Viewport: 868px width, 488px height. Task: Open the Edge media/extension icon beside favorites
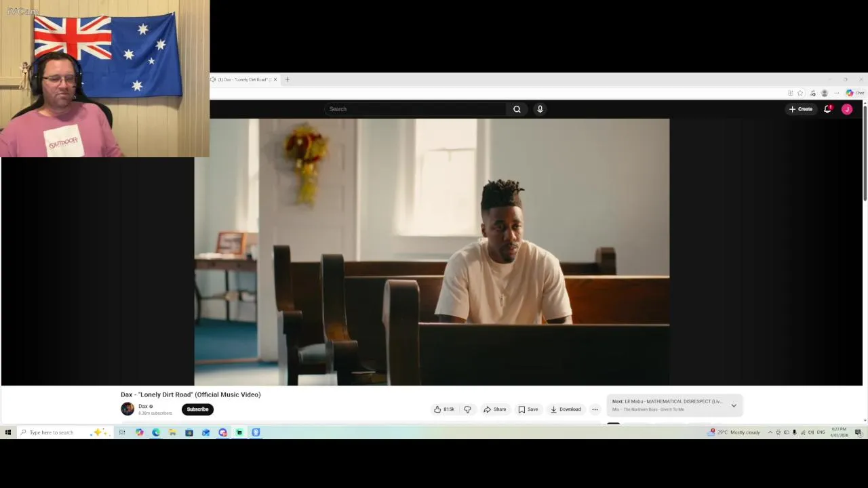[813, 93]
